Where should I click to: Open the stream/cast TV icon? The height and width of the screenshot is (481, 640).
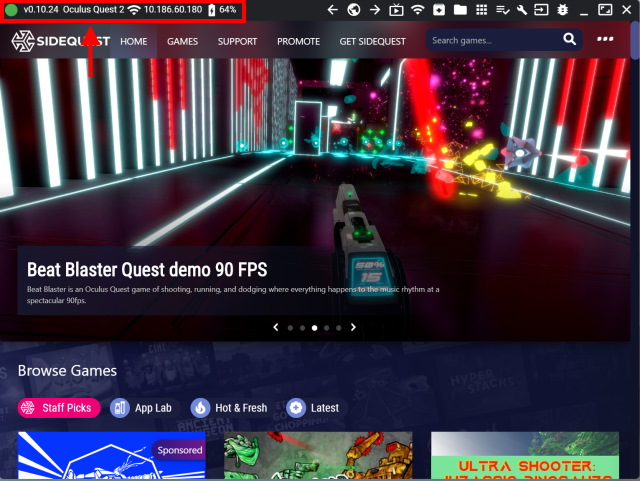coord(396,9)
